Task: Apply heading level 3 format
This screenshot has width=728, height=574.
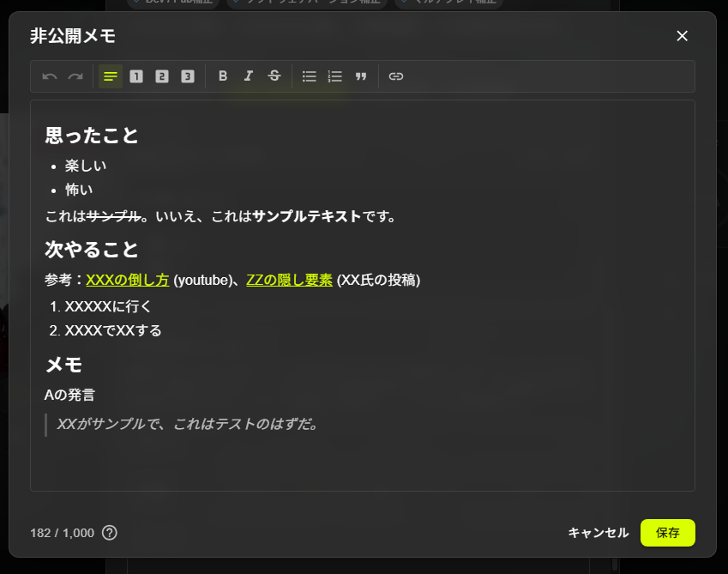Action: (x=188, y=76)
